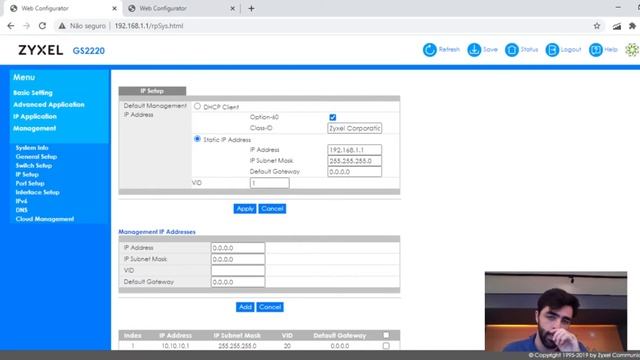640x360 pixels.
Task: Click browser forward arrow
Action: [x=27, y=26]
